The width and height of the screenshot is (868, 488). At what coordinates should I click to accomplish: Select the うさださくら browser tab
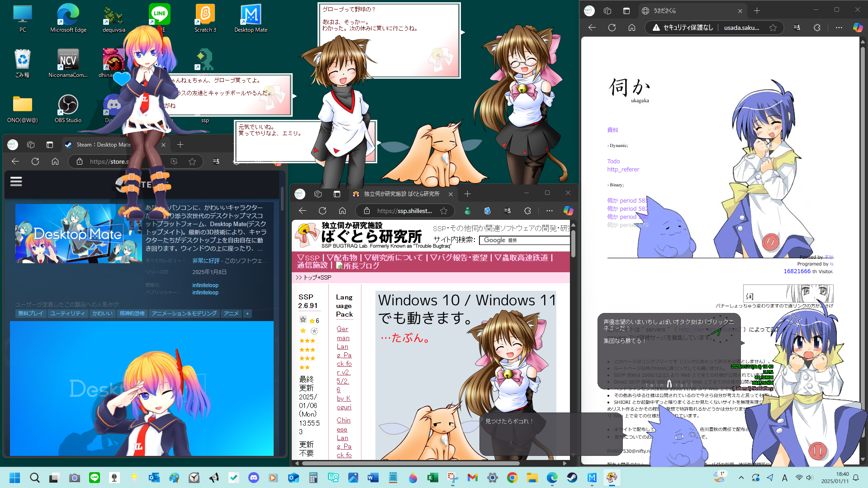[692, 10]
